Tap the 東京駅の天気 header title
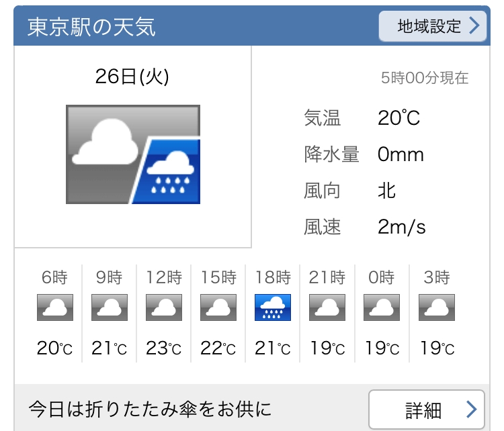The width and height of the screenshot is (504, 431). coord(91,27)
